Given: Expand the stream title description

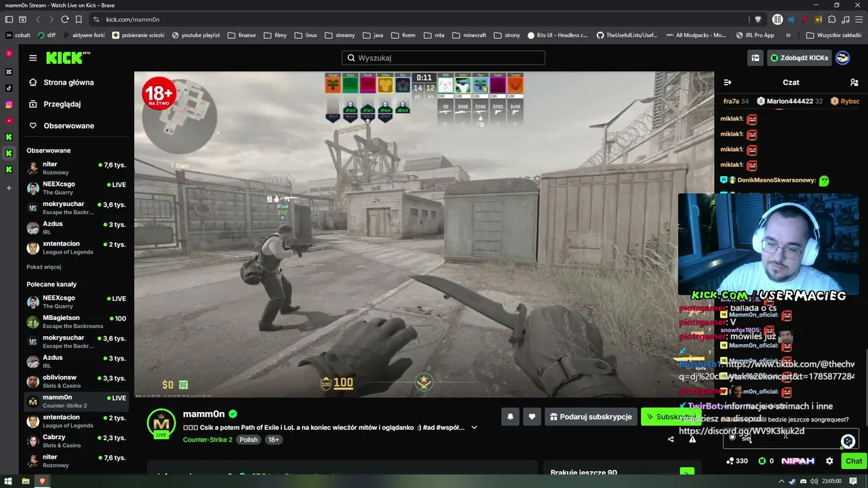Looking at the screenshot, I should [474, 428].
